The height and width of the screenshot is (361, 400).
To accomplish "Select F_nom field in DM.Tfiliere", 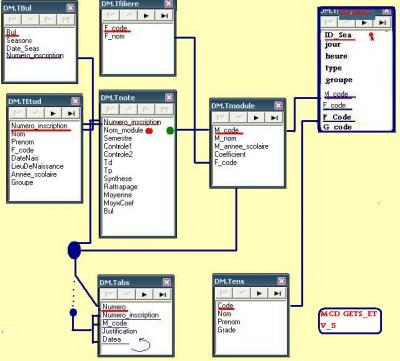I will (114, 36).
